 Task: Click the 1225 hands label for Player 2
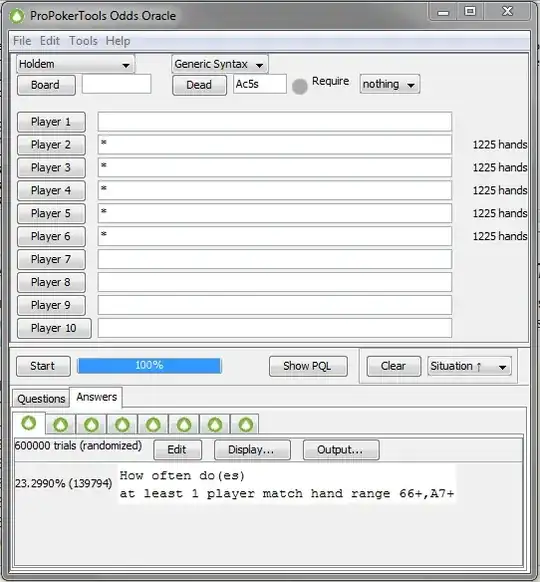[500, 144]
